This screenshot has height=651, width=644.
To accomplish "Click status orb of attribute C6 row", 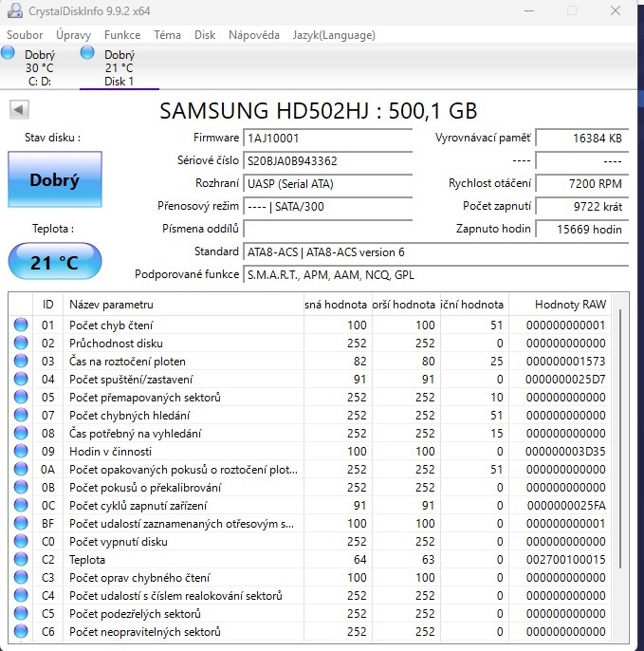I will tap(21, 631).
